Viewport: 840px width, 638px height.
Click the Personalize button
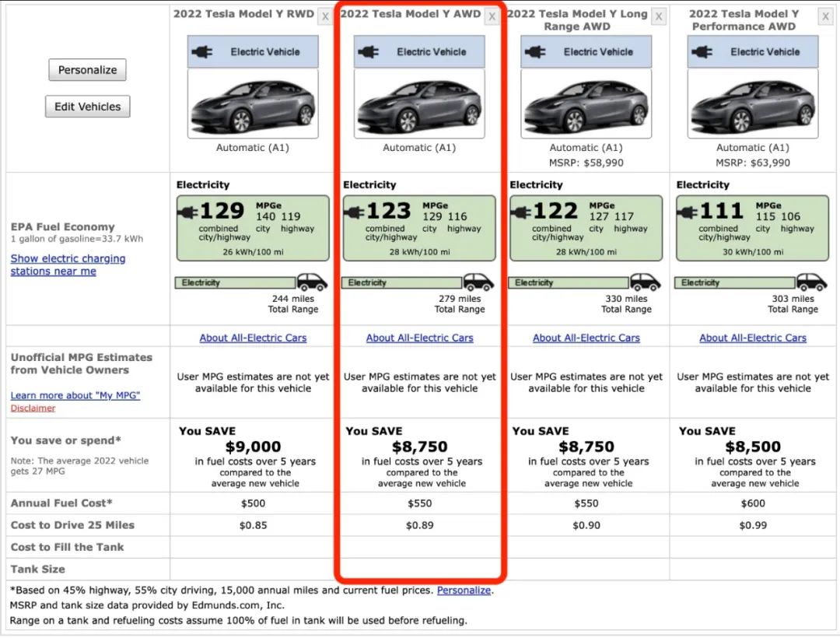click(87, 70)
